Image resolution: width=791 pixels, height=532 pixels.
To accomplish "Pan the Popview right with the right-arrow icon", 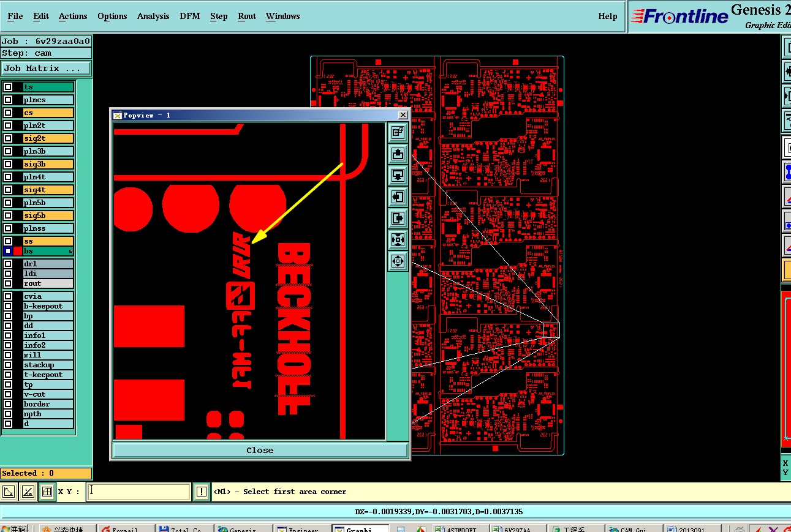I will tap(398, 219).
